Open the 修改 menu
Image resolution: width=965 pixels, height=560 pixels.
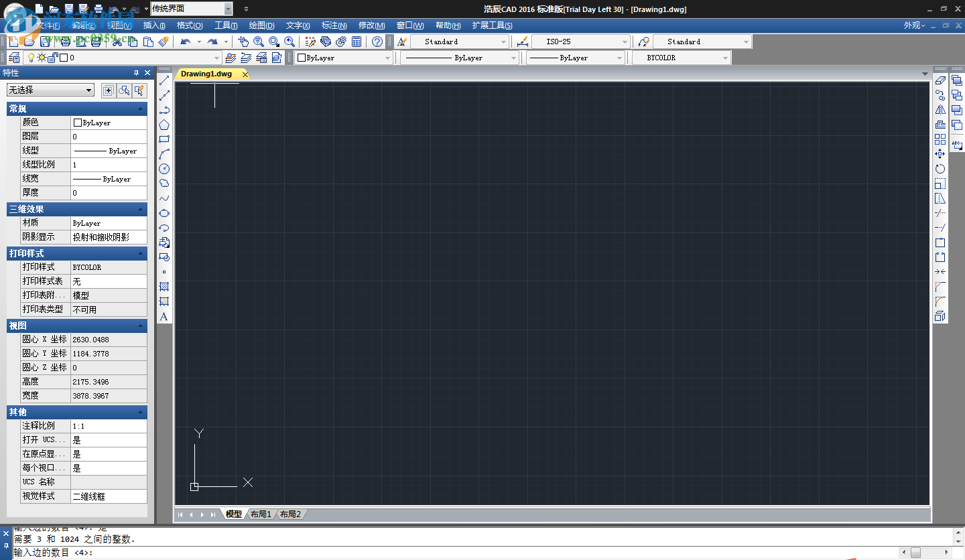tap(371, 25)
